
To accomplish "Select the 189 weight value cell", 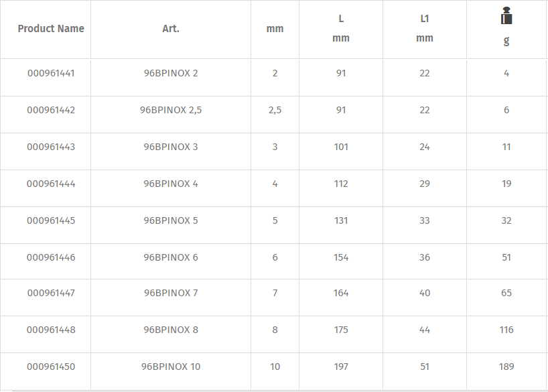I will pos(506,367).
